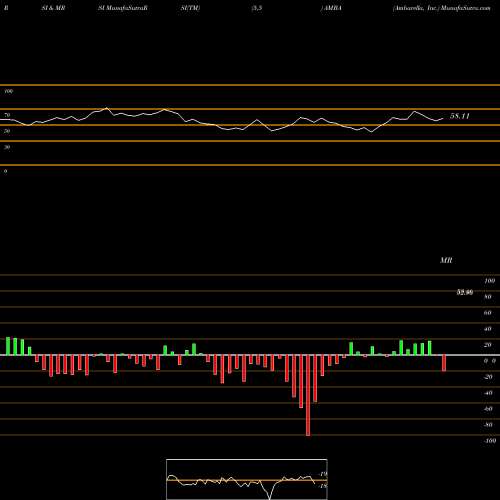The image size is (500, 500).
Task: Click the RSI axis label 70
Action: 7,115
